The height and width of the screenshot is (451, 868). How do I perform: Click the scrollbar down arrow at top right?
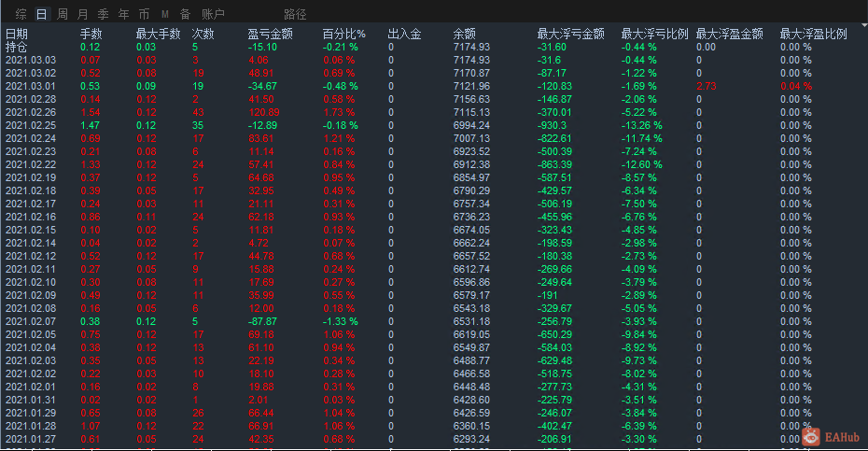point(864,25)
